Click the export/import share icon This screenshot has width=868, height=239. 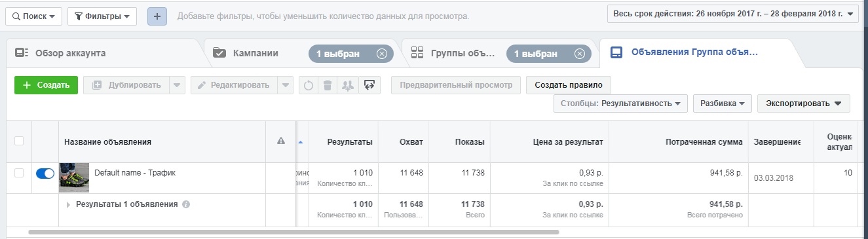(x=369, y=85)
